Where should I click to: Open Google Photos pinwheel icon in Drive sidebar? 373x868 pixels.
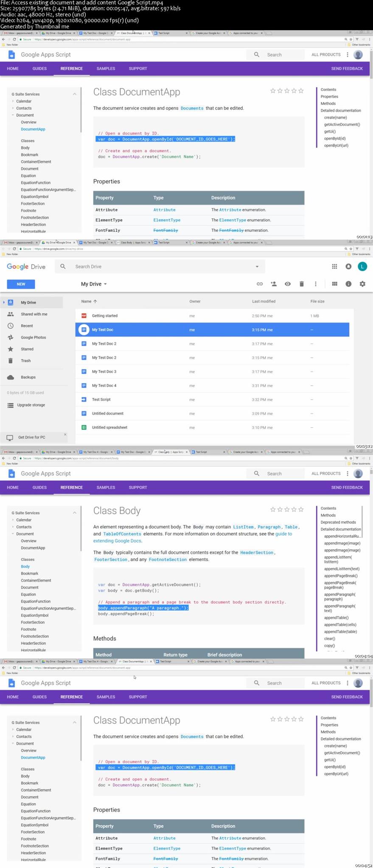pyautogui.click(x=11, y=337)
